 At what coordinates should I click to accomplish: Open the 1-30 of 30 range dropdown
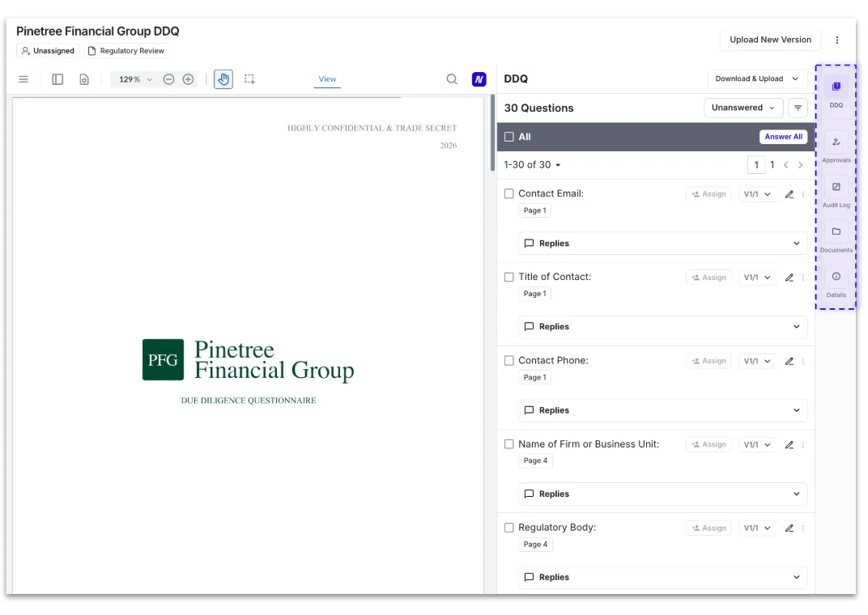coord(532,165)
